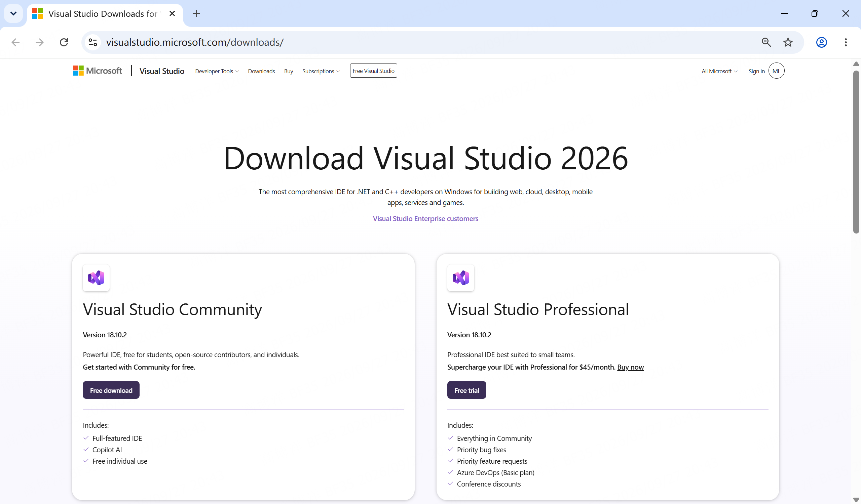Click the Visual Studio Community product icon

(x=96, y=278)
